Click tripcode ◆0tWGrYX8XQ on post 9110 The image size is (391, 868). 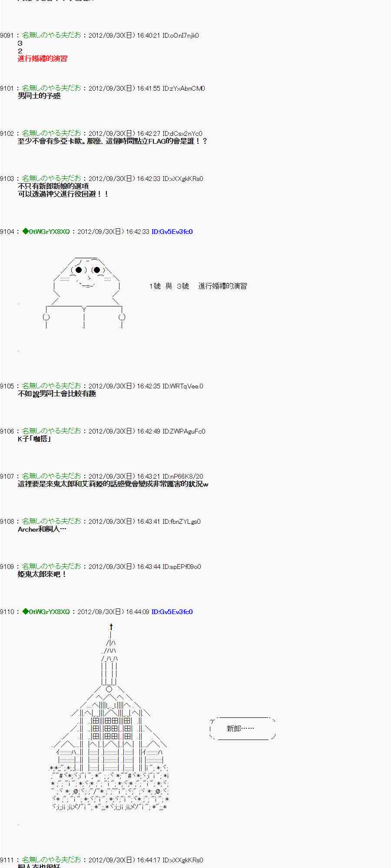[46, 612]
